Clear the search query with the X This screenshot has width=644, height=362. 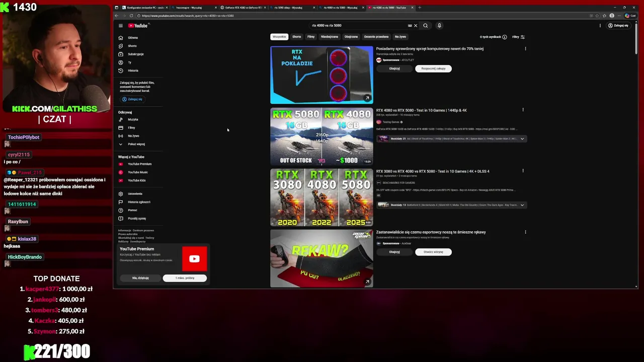tap(416, 26)
